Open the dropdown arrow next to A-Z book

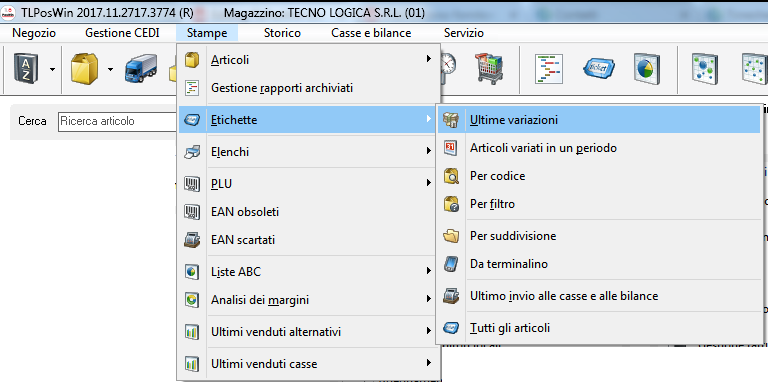pyautogui.click(x=52, y=69)
